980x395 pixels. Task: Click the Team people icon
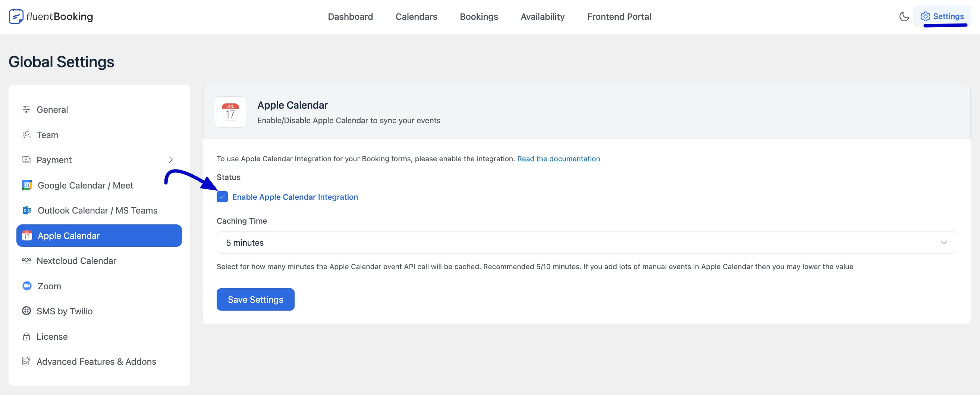pyautogui.click(x=26, y=135)
